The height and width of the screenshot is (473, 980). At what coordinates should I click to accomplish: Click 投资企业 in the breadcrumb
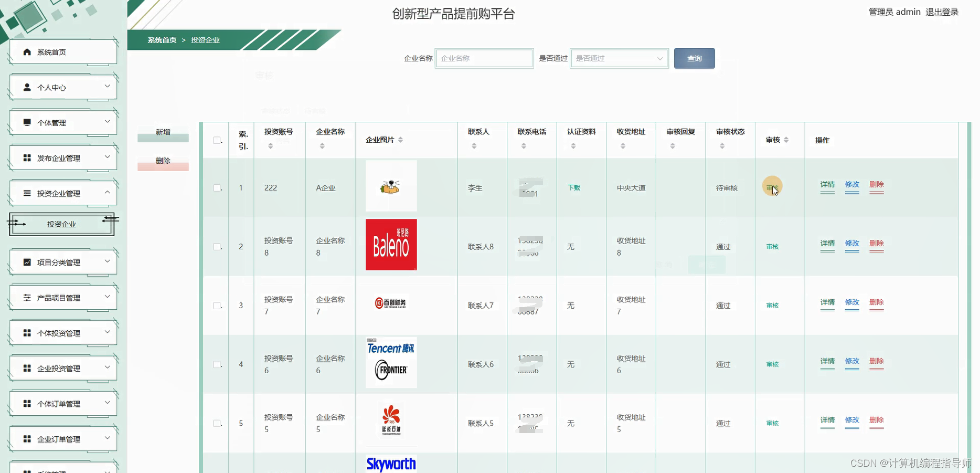[205, 40]
